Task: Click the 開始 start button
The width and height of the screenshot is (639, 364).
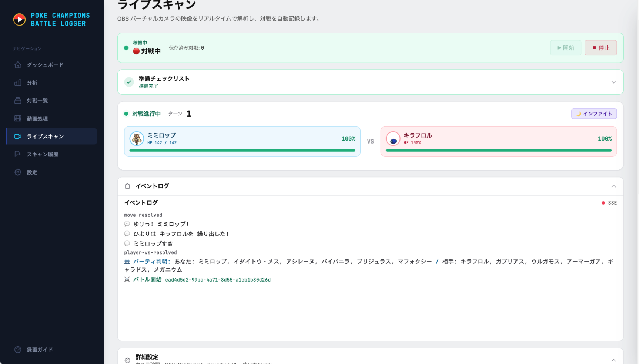Action: [x=565, y=48]
